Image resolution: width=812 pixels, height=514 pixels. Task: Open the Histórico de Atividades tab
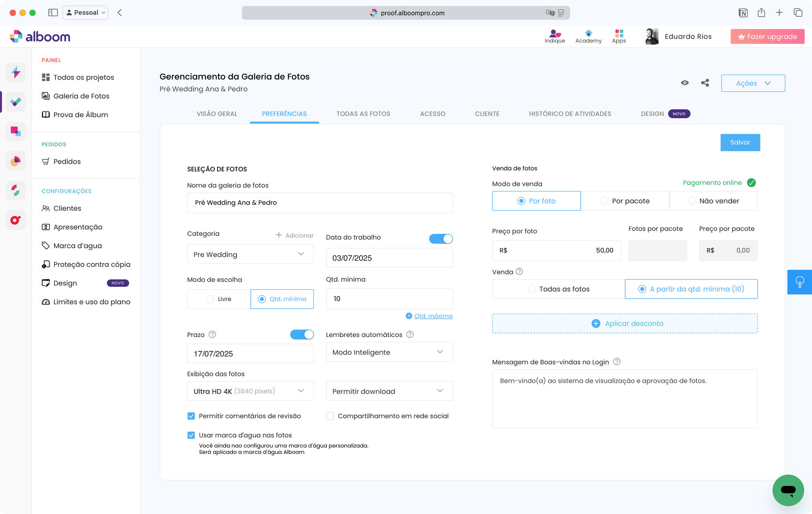570,114
